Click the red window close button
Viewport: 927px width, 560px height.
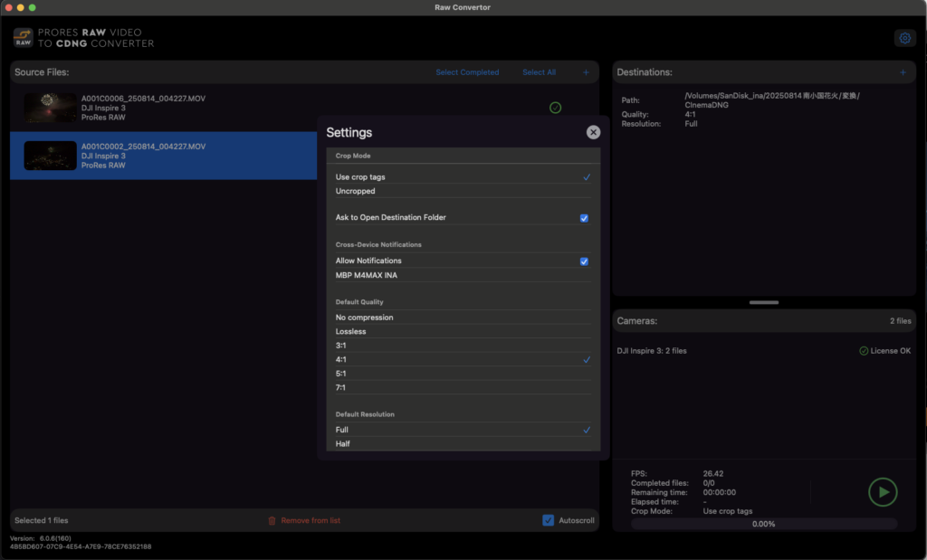point(8,7)
